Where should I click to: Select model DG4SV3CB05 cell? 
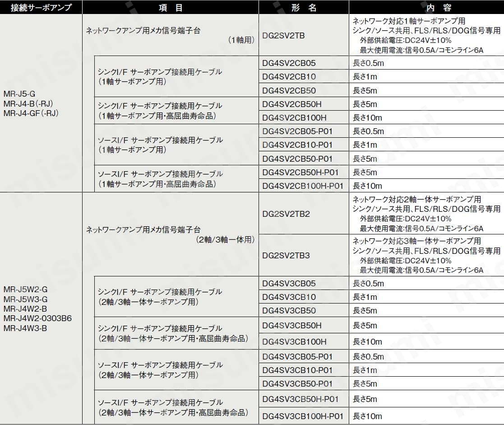click(304, 284)
